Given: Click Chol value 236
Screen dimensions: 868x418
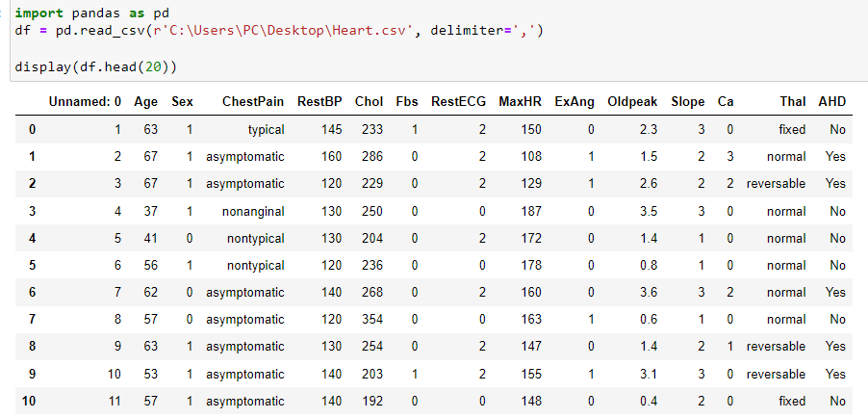Looking at the screenshot, I should tap(372, 266).
